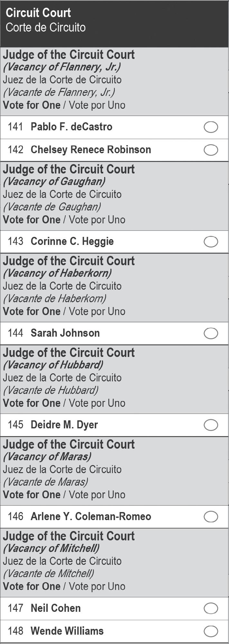Click the name Arlene Y. Coleman-Romeo
The image size is (229, 644).
(91, 517)
